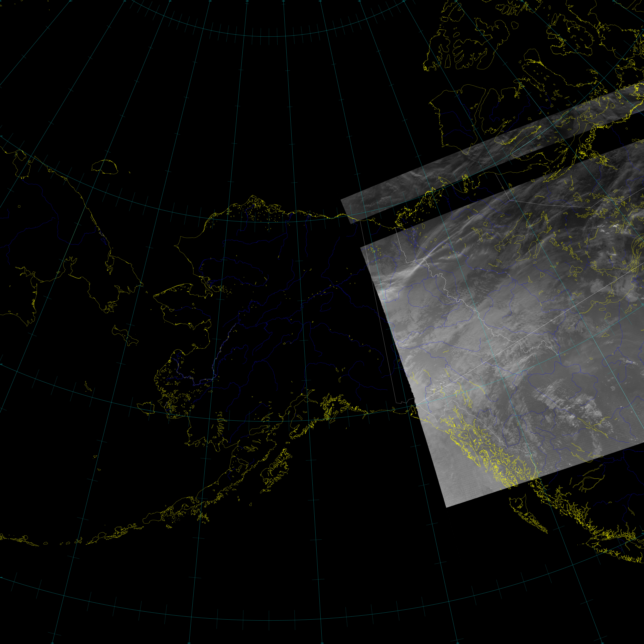Click the 170W label on the bottom edge
The width and height of the screenshot is (644, 644).
(x=52, y=643)
